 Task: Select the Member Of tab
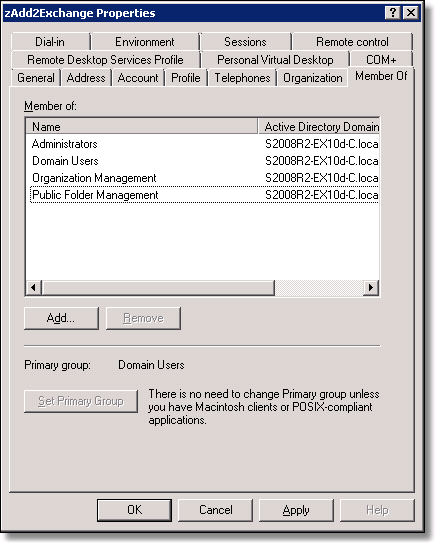click(381, 76)
